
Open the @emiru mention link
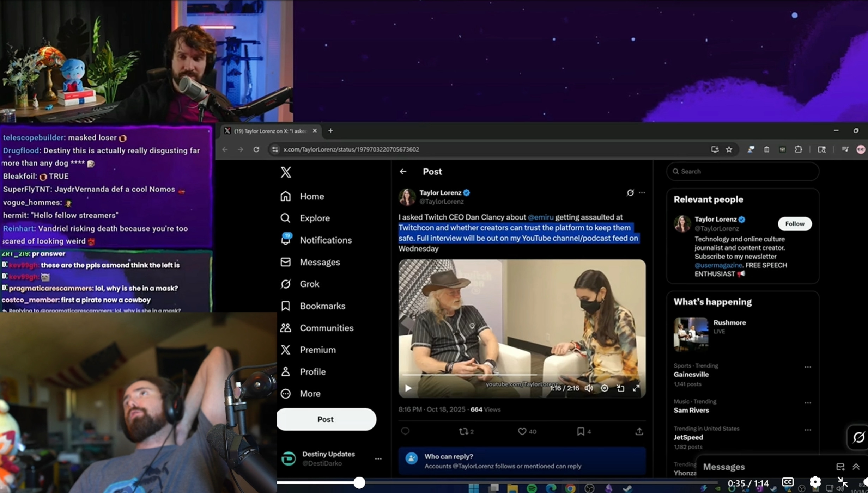tap(540, 217)
